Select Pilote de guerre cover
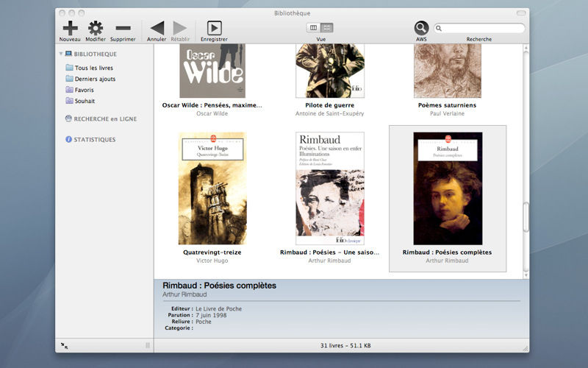Image resolution: width=588 pixels, height=368 pixels. [x=330, y=71]
